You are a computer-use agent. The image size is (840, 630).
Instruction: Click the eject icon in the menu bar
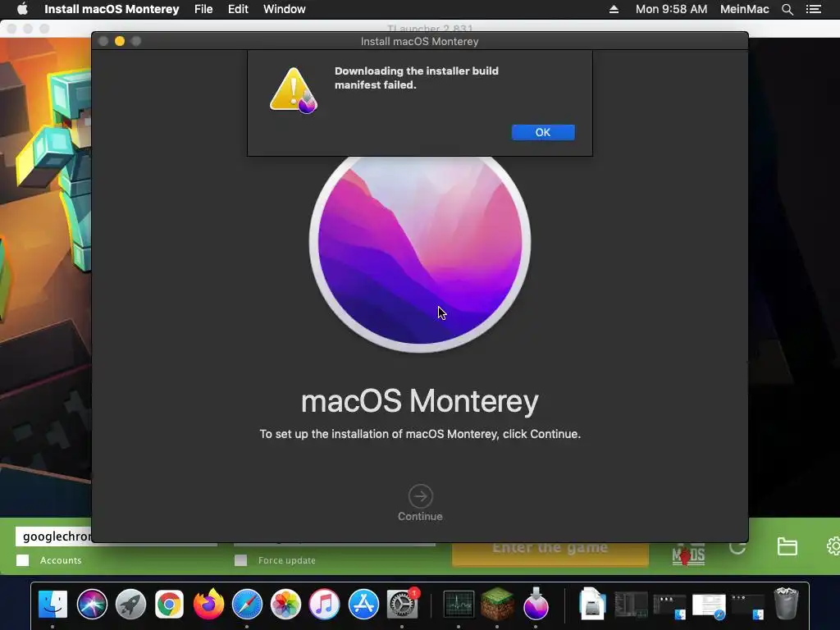coord(614,9)
